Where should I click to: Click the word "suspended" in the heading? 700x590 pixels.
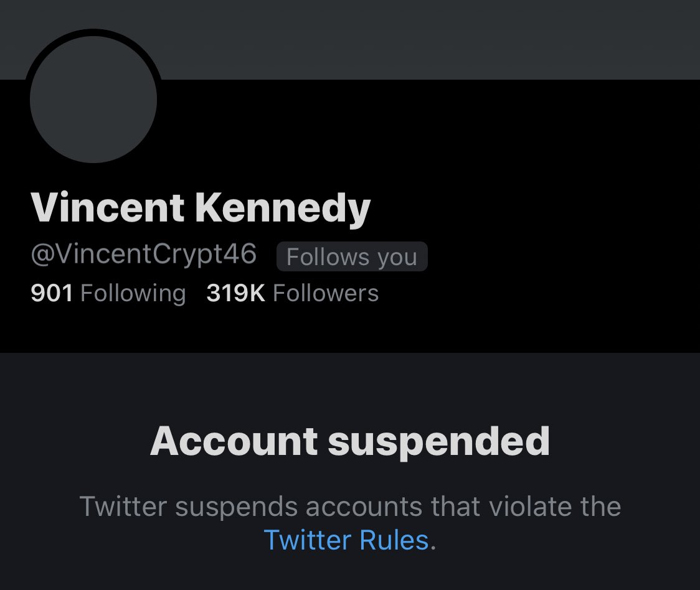438,441
